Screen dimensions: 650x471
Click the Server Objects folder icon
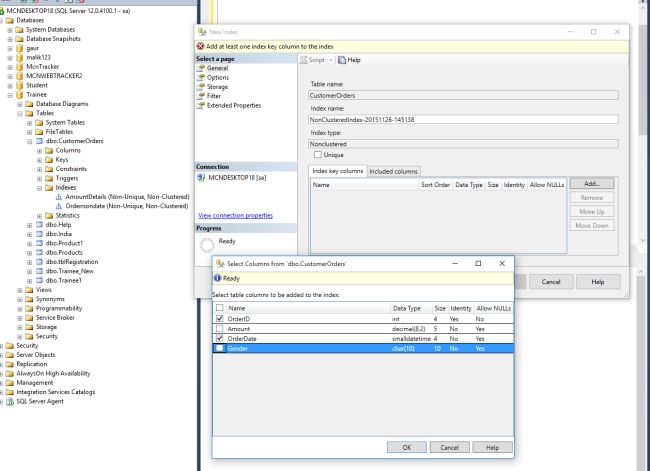10,355
